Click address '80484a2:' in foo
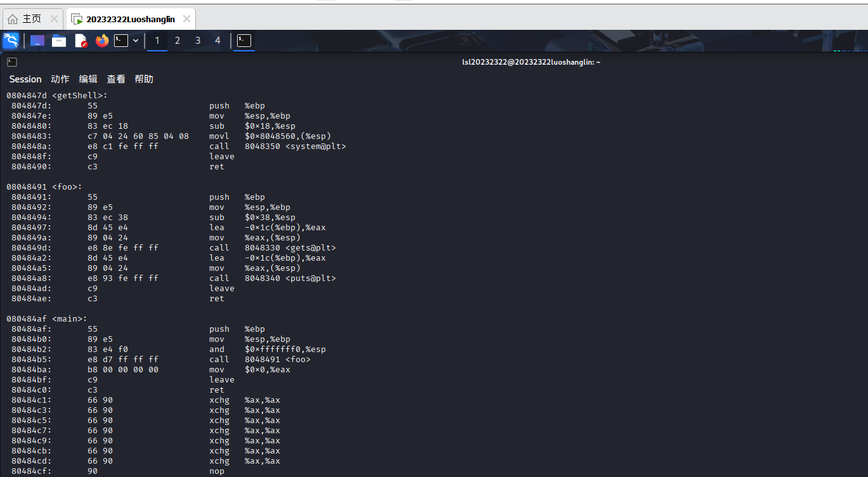Screen dimensions: 868x477 (x=32, y=258)
